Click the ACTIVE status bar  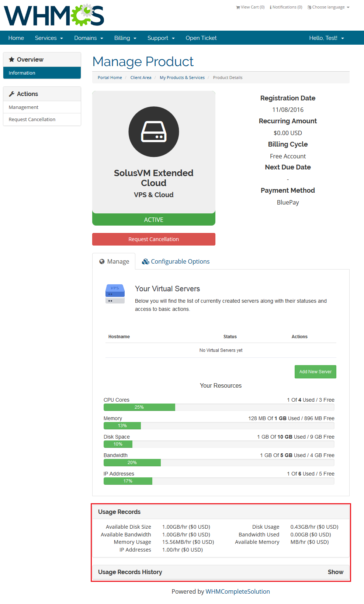click(154, 220)
